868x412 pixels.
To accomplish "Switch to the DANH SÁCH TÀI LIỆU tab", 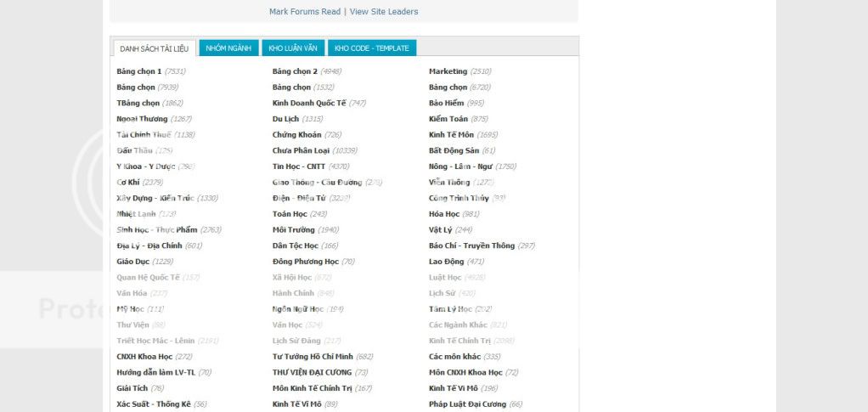I will click(x=154, y=48).
